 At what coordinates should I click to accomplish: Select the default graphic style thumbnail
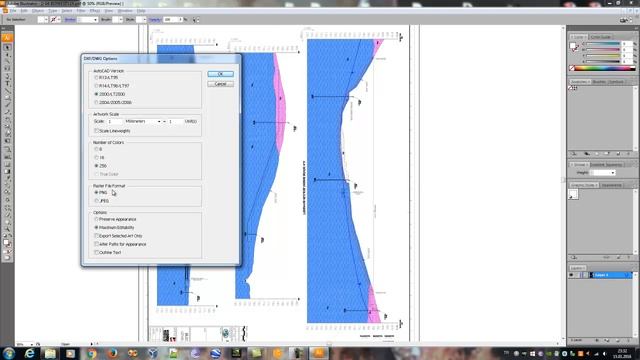pos(573,195)
